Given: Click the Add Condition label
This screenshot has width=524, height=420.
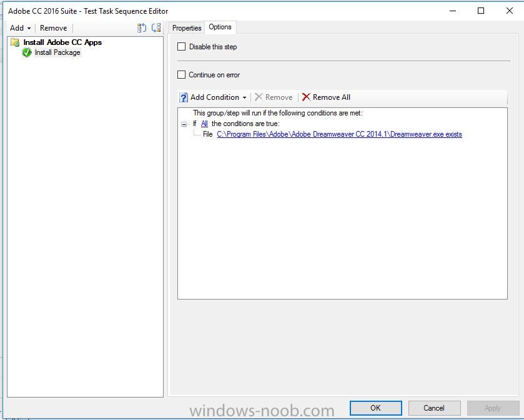Looking at the screenshot, I should point(215,97).
